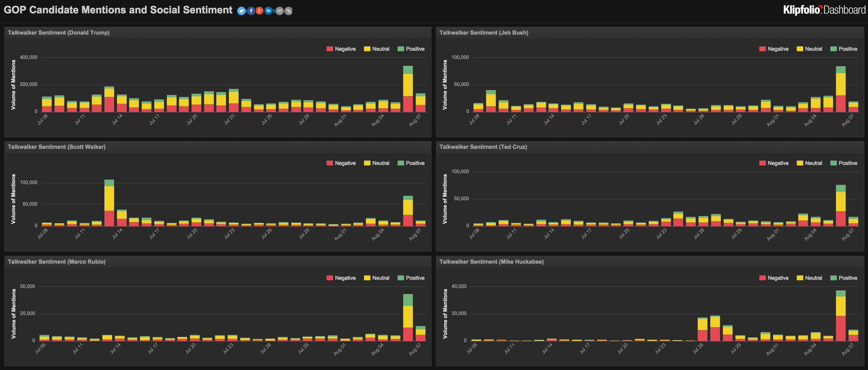Click tallest August bar in Jeb Bush chart
This screenshot has width=868, height=370.
(841, 89)
